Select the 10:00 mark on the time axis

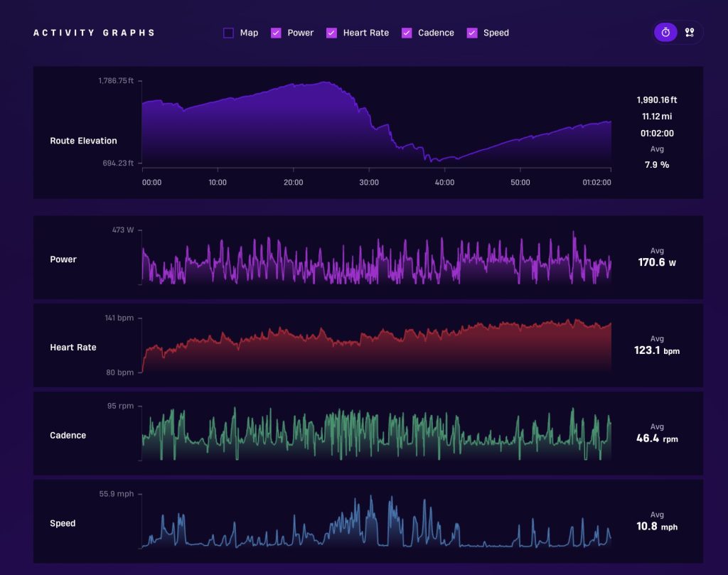click(218, 183)
